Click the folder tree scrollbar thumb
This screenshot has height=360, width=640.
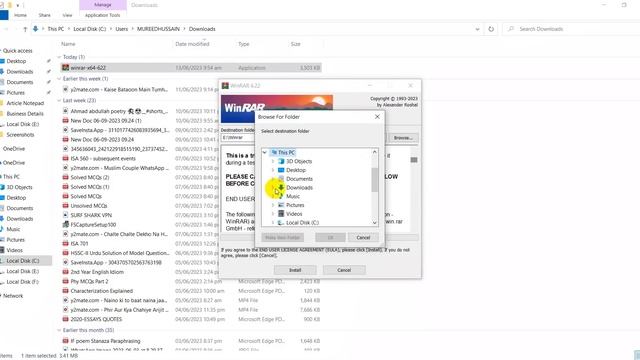[x=374, y=180]
